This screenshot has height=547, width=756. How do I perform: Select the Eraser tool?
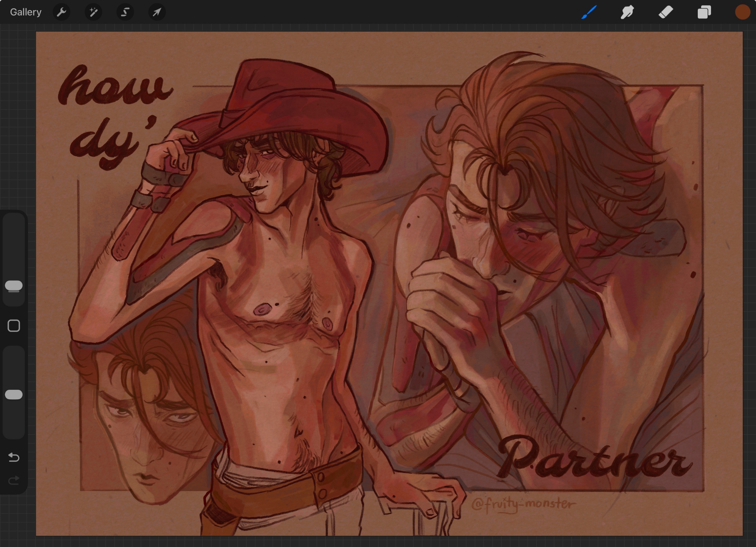pyautogui.click(x=666, y=12)
